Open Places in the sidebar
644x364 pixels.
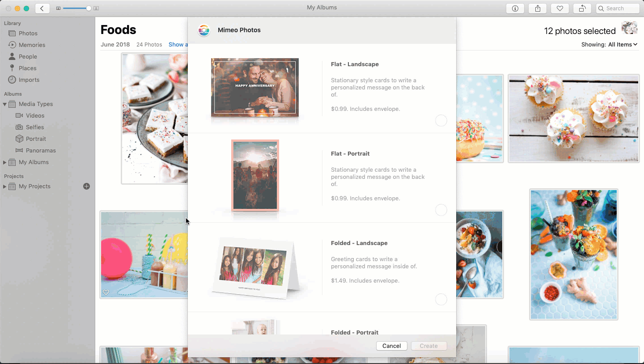point(27,68)
